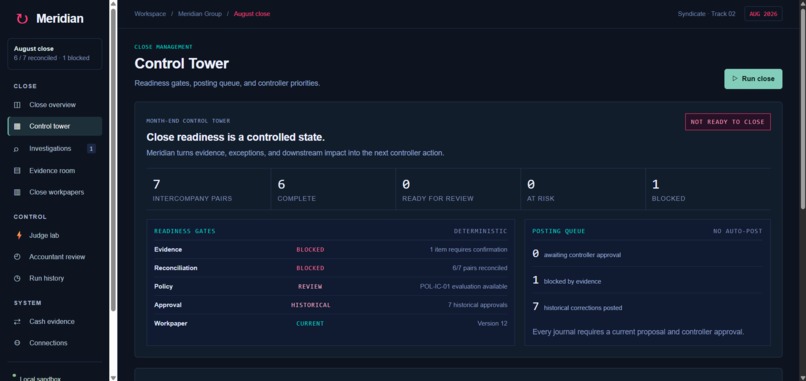The image size is (806, 381).
Task: Click the Ready for Review stat tile
Action: point(458,189)
